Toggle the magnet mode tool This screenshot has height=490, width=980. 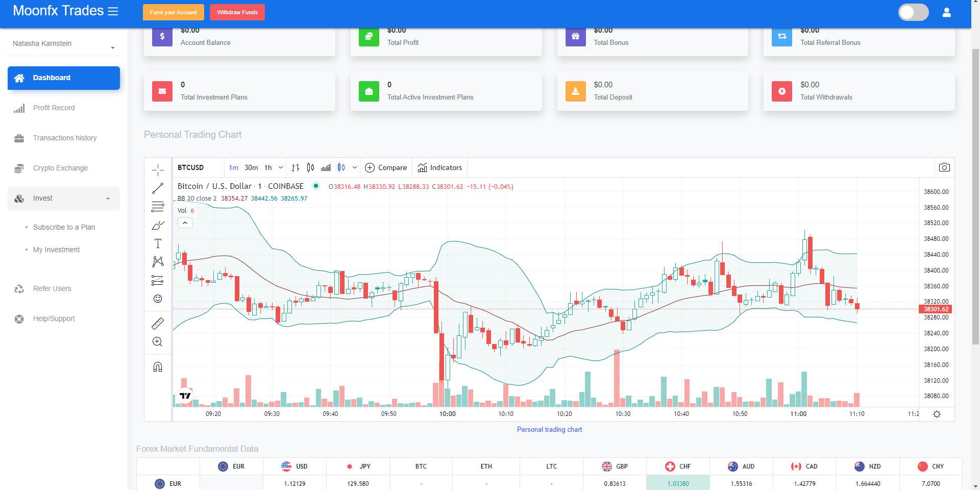tap(158, 367)
